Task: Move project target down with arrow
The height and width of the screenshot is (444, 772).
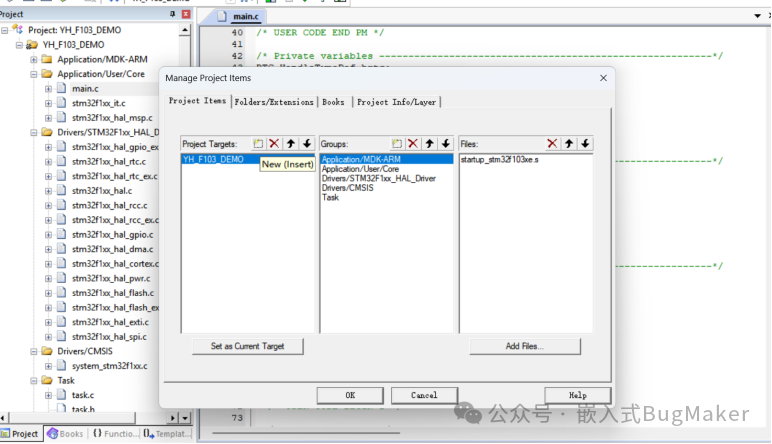Action: pos(307,144)
